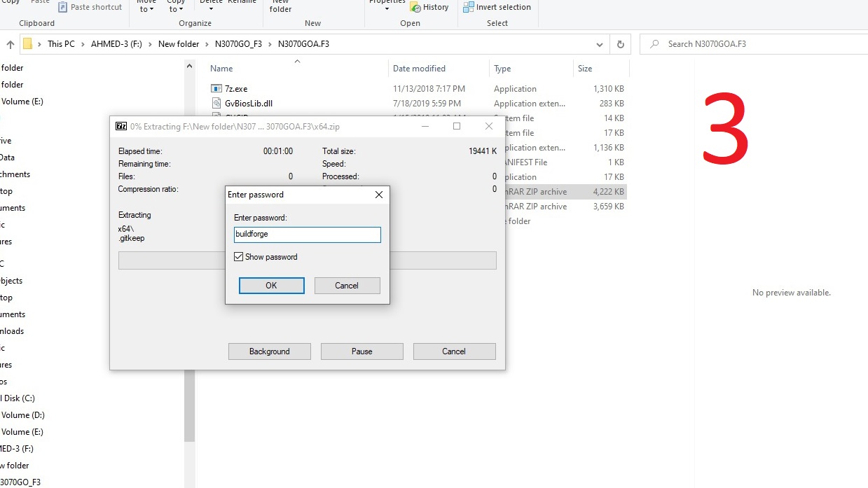The image size is (868, 488).
Task: Click the 7z.exe application file icon
Action: point(216,89)
